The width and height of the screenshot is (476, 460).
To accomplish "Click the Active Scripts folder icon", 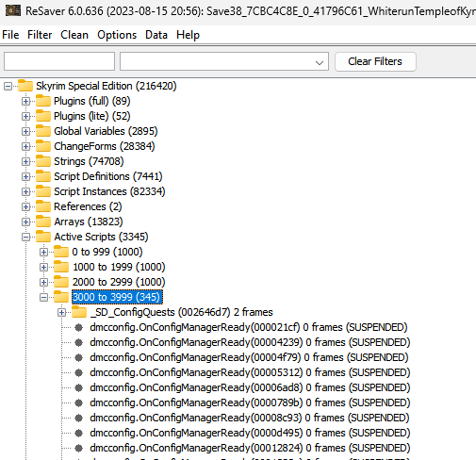I will [43, 237].
